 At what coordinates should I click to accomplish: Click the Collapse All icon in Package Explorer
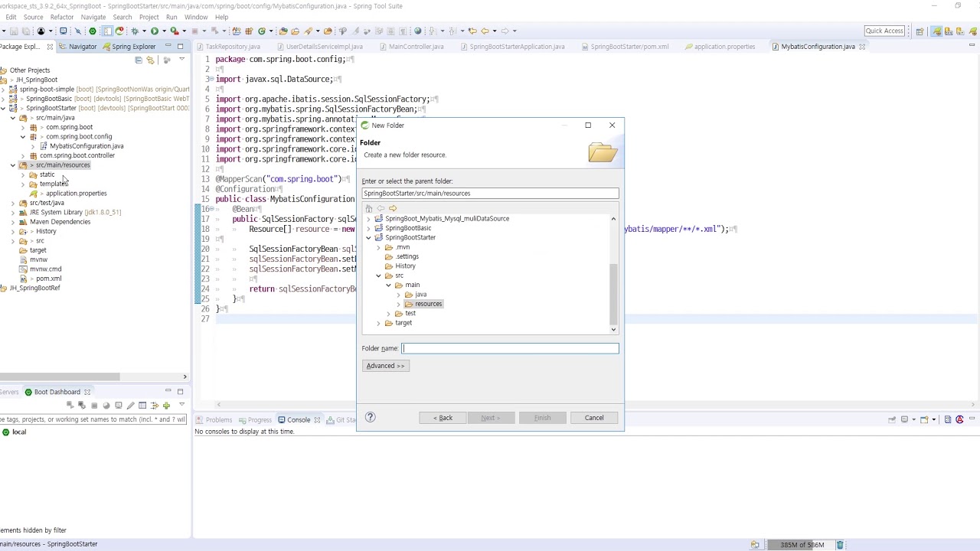tap(139, 60)
